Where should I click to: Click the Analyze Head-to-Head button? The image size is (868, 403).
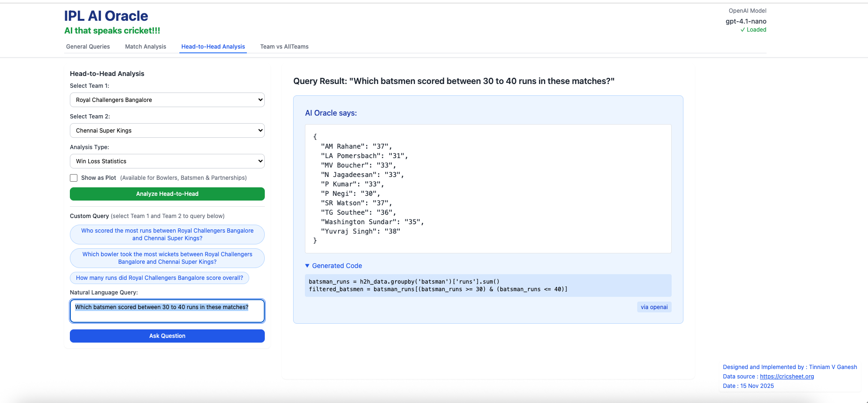coord(167,194)
